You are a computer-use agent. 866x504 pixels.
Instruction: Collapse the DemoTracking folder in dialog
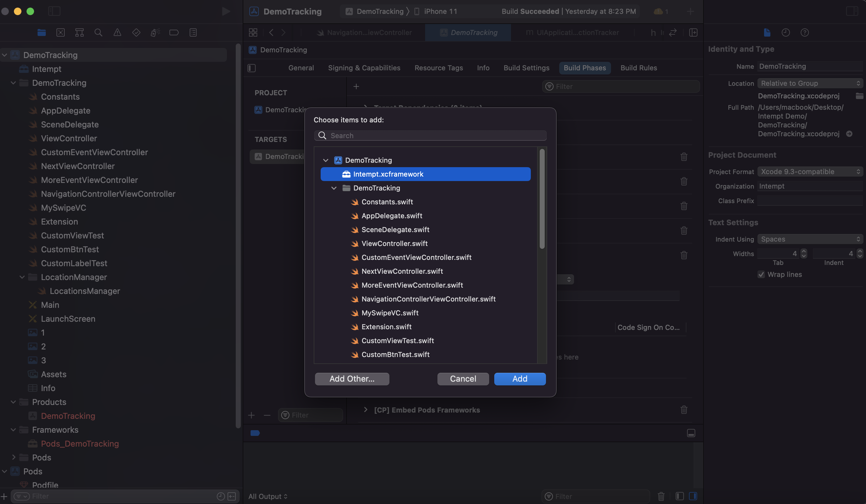point(334,188)
